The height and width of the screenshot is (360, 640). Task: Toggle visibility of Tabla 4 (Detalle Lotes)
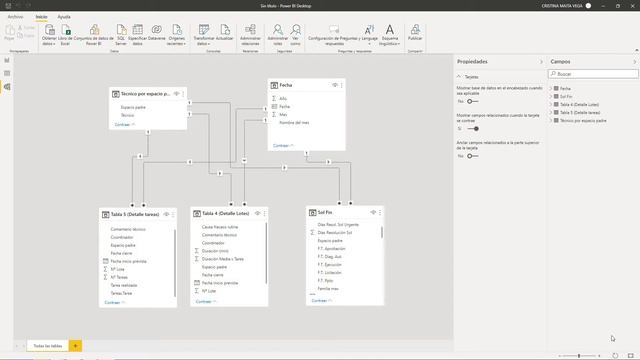pyautogui.click(x=258, y=213)
